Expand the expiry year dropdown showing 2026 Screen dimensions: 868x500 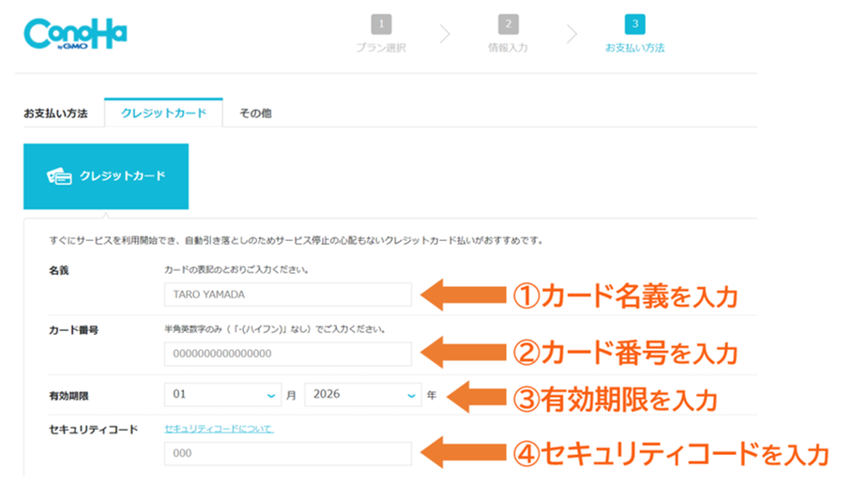click(363, 395)
